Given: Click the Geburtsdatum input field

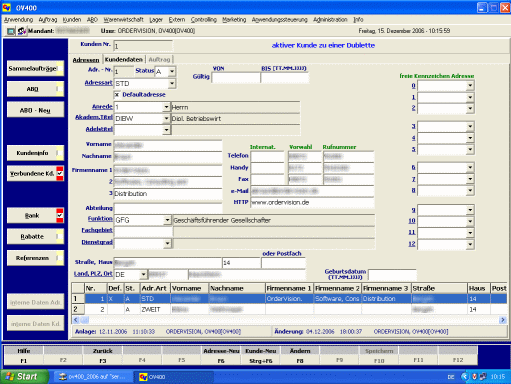Looking at the screenshot, I should point(392,275).
